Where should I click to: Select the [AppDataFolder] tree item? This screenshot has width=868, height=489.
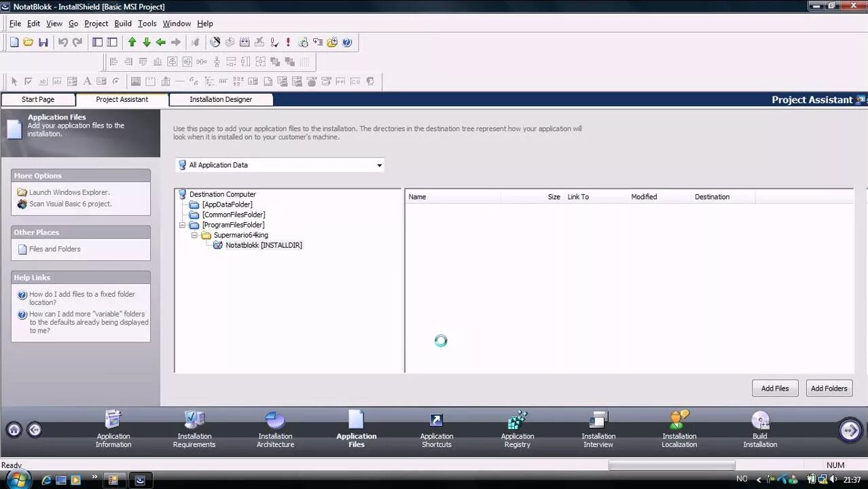[x=227, y=204]
